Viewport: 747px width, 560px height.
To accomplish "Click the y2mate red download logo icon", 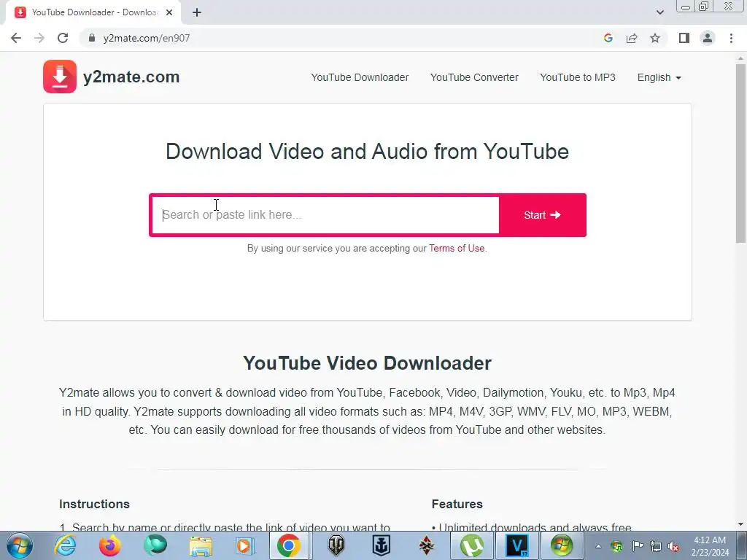I will point(60,76).
